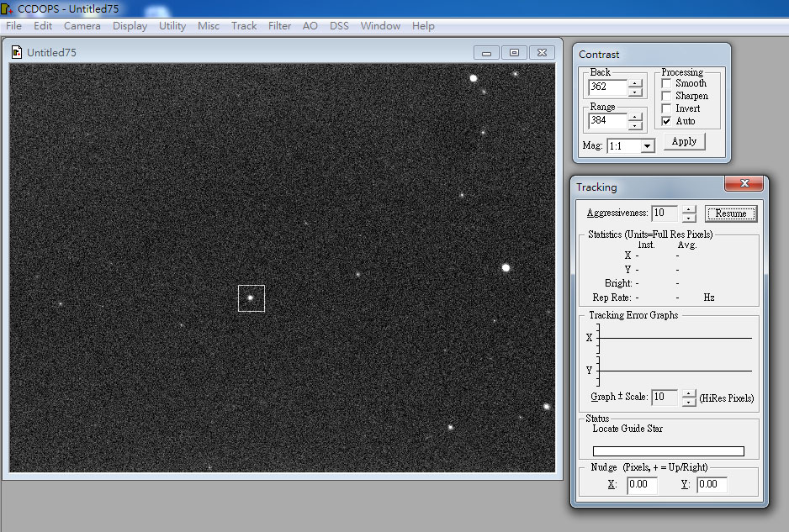Enable the Invert checkbox

(x=667, y=108)
